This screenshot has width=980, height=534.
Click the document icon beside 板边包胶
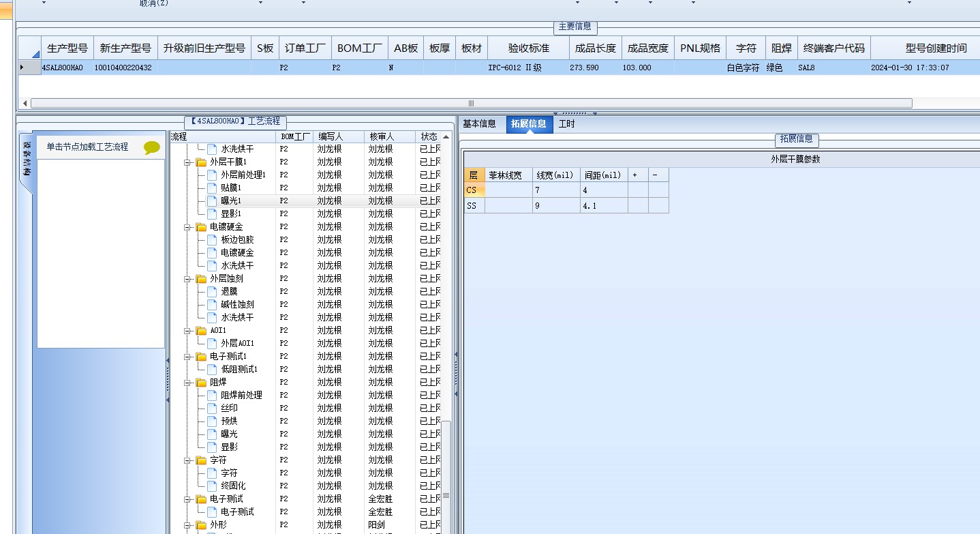pos(212,240)
